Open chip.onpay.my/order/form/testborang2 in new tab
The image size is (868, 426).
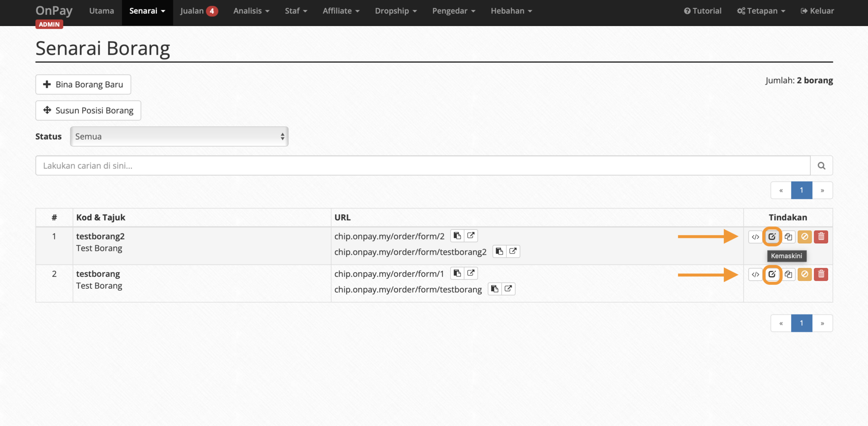click(513, 251)
